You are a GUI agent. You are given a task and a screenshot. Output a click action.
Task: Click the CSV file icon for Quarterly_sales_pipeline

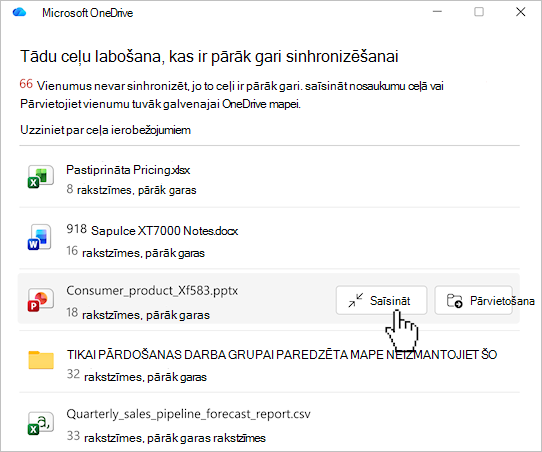40,423
